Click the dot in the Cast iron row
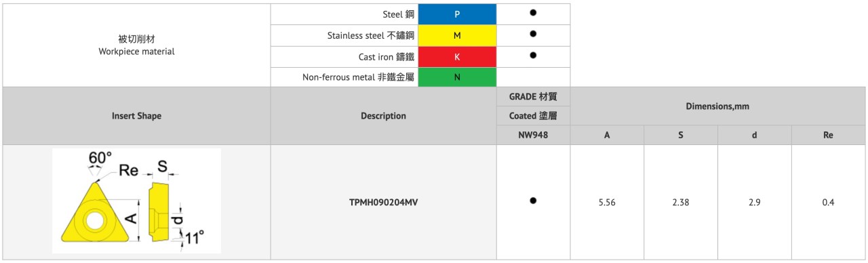 tap(533, 55)
